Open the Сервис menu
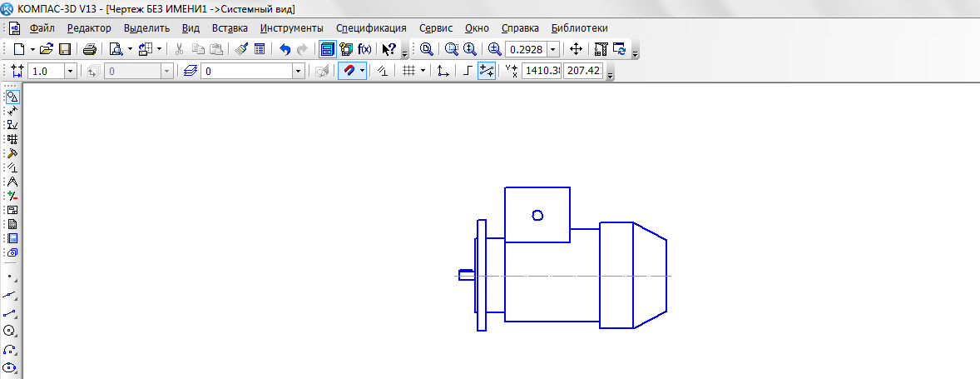Viewport: 980px width, 379px height. (x=436, y=28)
